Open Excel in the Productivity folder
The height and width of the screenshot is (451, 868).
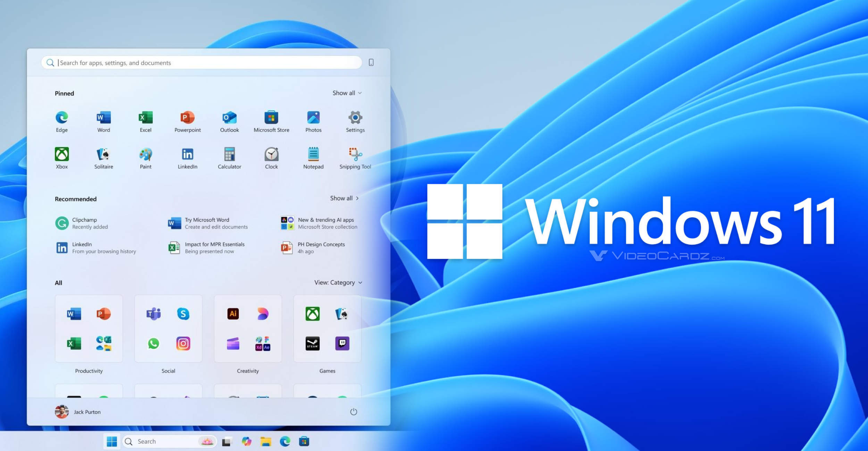pos(74,343)
